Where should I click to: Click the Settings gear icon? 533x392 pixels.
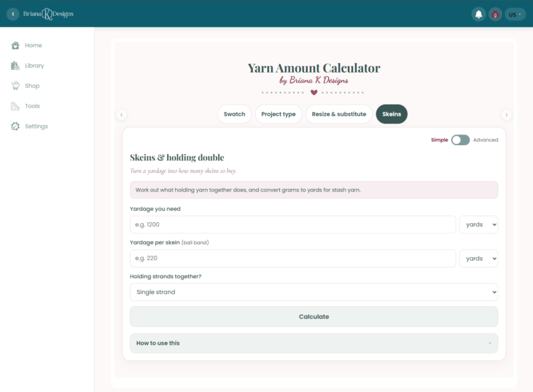tap(15, 126)
